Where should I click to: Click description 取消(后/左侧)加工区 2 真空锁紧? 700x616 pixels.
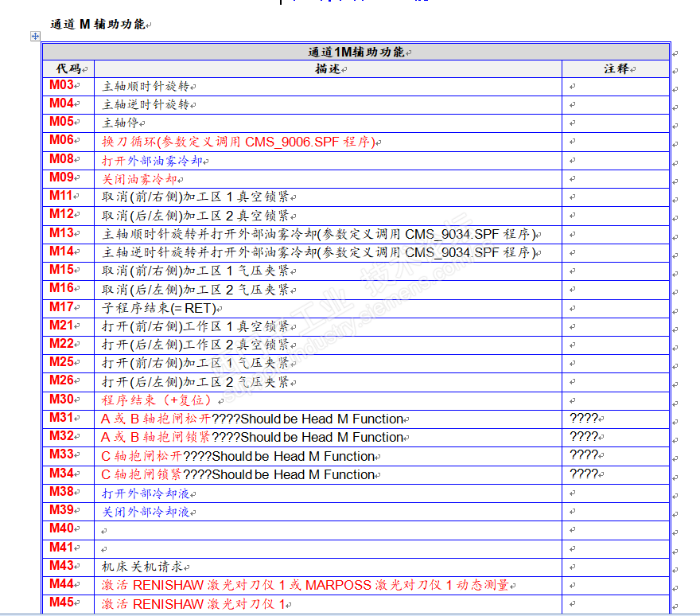click(196, 216)
